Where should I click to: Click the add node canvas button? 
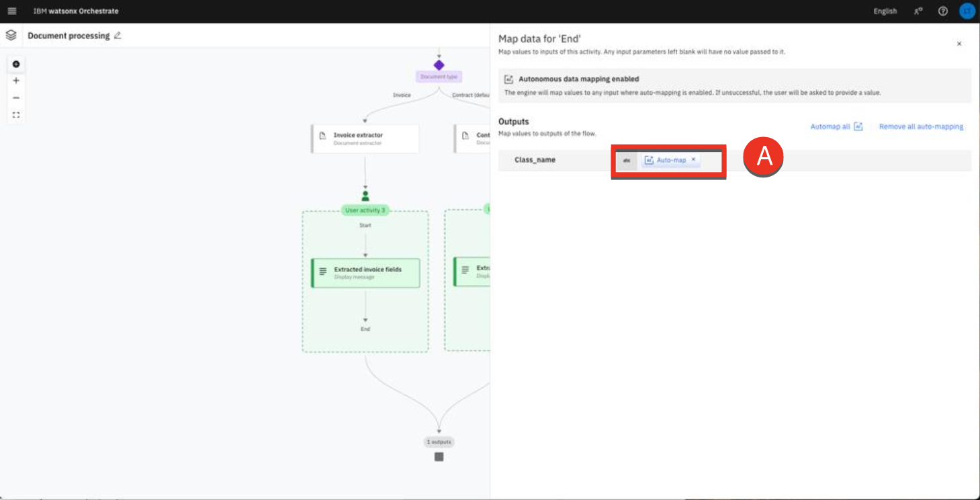tap(16, 65)
